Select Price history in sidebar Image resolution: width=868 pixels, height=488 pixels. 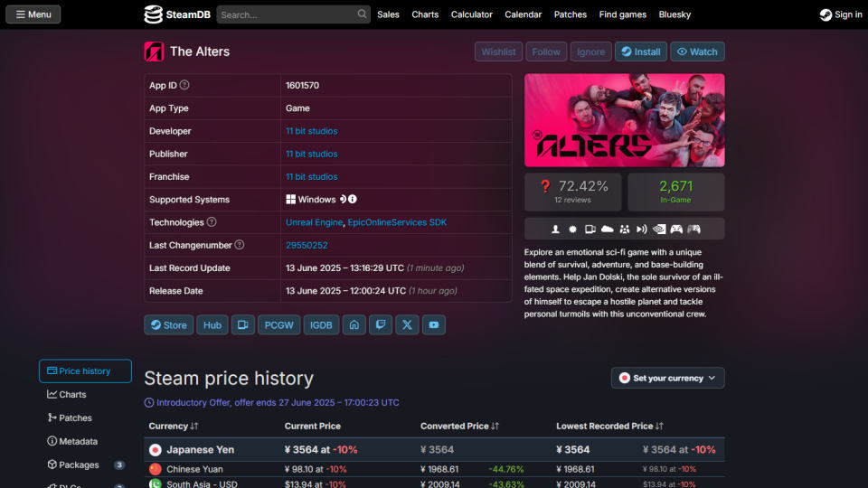[x=85, y=371]
